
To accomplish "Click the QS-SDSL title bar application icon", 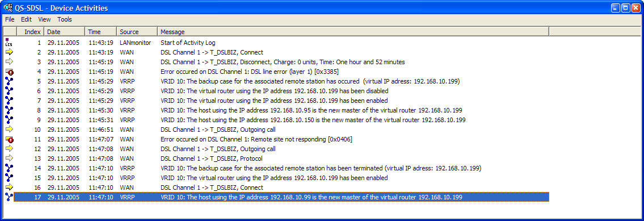I will pyautogui.click(x=7, y=7).
